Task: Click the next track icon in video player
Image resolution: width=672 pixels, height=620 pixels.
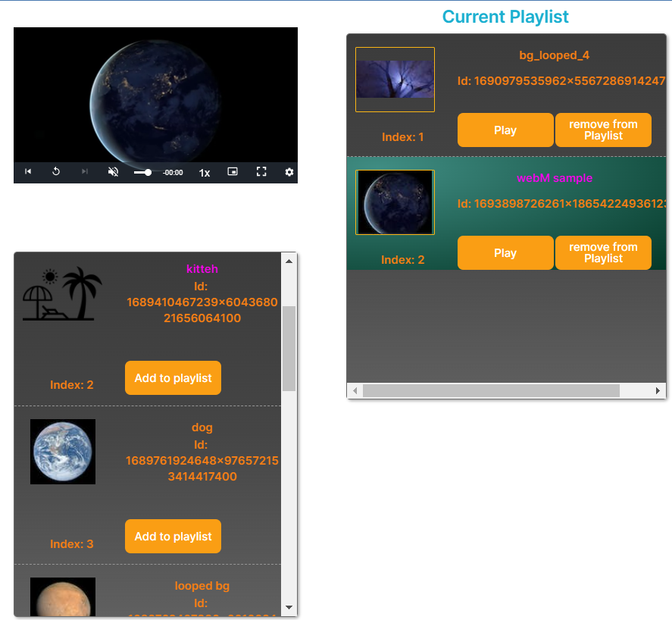Action: pyautogui.click(x=85, y=171)
